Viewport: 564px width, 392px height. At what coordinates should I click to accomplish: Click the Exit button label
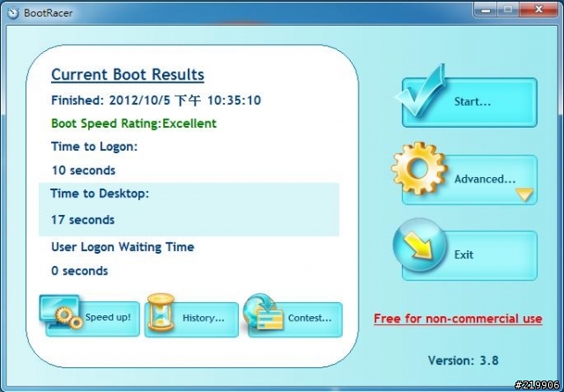click(464, 255)
